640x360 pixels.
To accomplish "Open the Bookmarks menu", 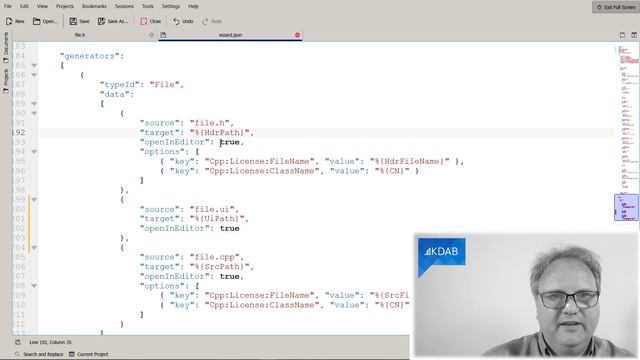I will tap(94, 6).
